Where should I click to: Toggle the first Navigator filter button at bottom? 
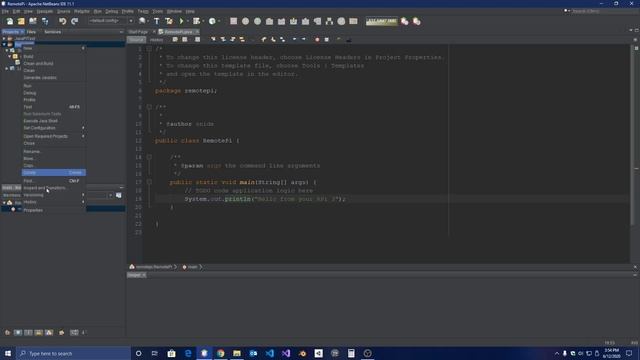coord(7,333)
